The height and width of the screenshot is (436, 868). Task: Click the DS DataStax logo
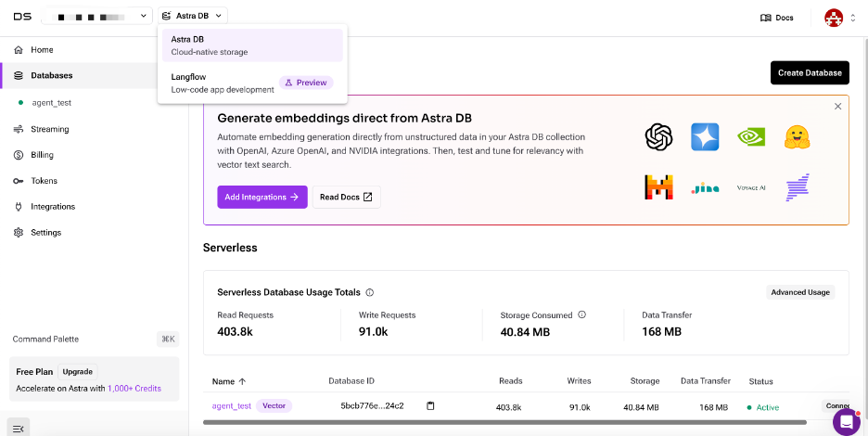pyautogui.click(x=22, y=17)
